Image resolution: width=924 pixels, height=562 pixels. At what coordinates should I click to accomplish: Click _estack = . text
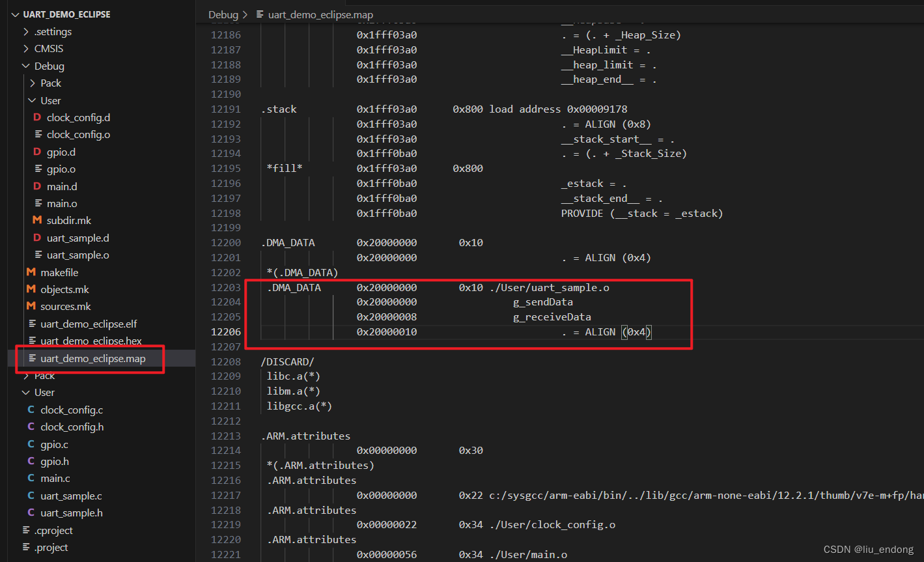coord(594,184)
